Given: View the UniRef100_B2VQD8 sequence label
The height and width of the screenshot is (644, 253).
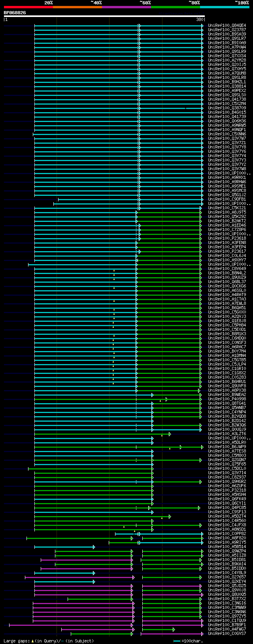Looking at the screenshot, I should click(x=227, y=417).
